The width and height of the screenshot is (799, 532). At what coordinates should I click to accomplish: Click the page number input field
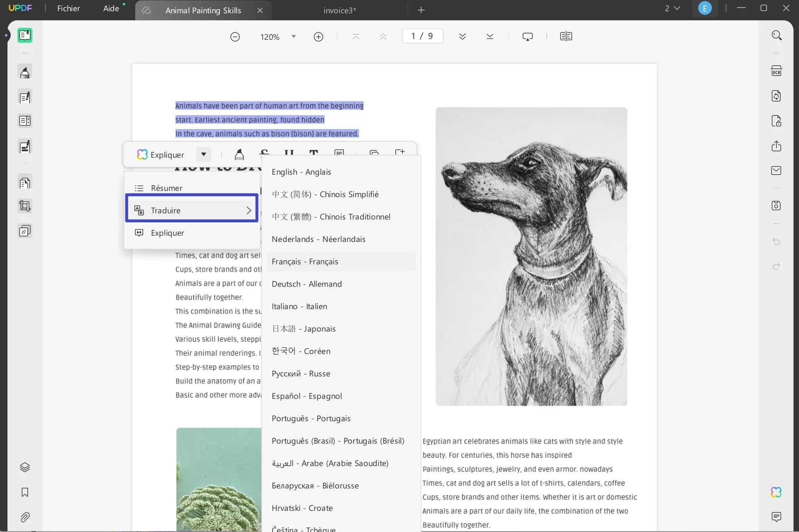coord(422,36)
